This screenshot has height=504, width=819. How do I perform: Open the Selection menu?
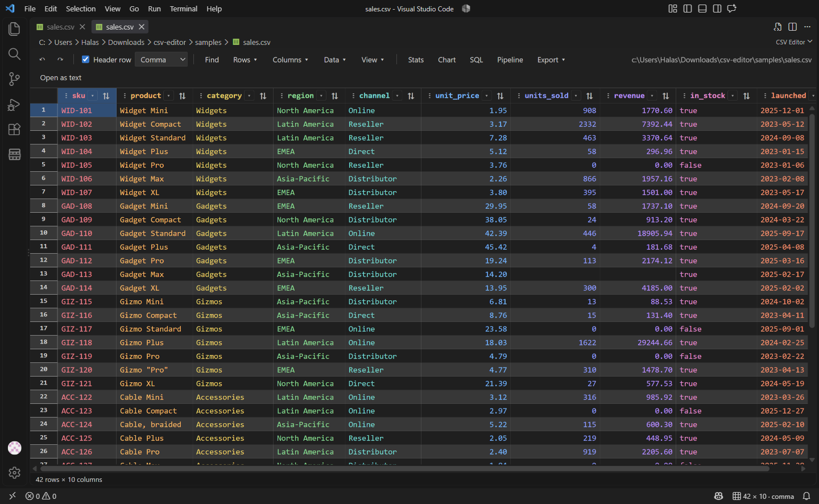(x=81, y=9)
